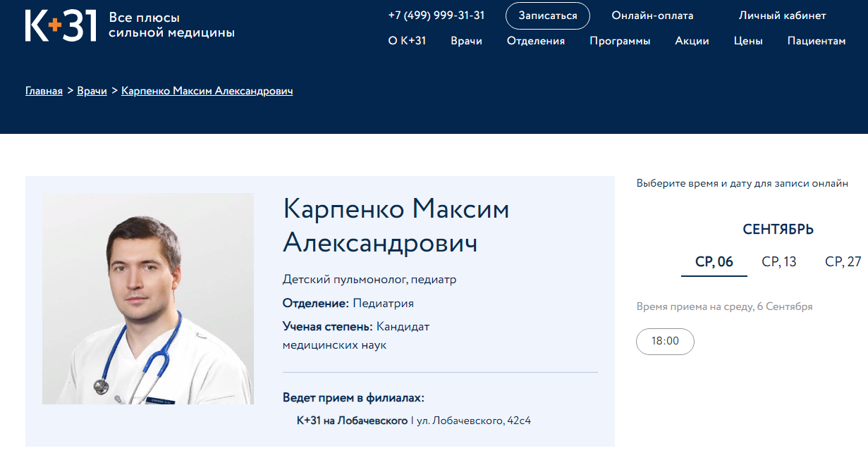Viewport: 868px width, 472px height.
Task: Click the Главная breadcrumb link
Action: tap(44, 91)
